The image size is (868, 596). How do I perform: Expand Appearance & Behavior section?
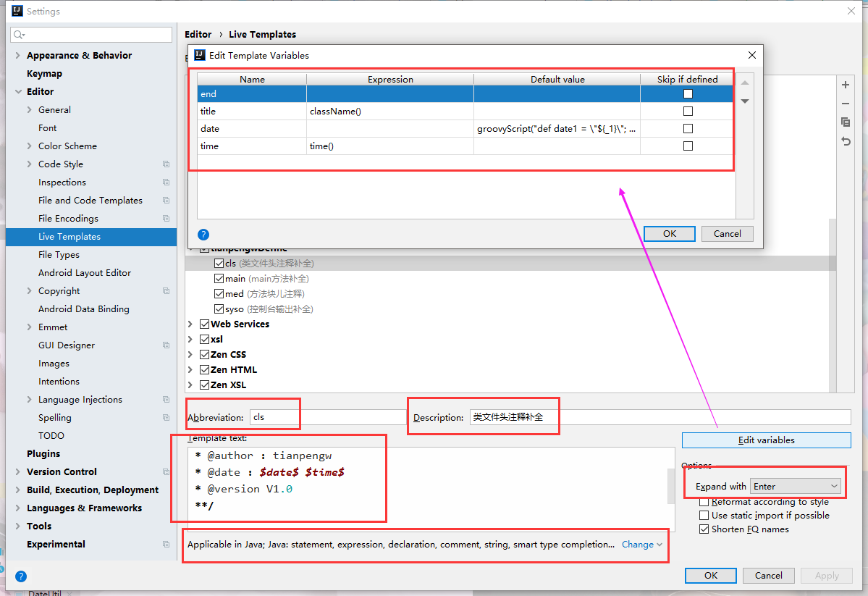coord(17,55)
